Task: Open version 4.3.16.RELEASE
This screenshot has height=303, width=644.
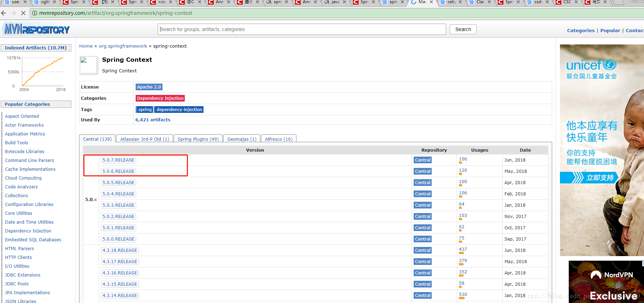Action: pyautogui.click(x=120, y=273)
